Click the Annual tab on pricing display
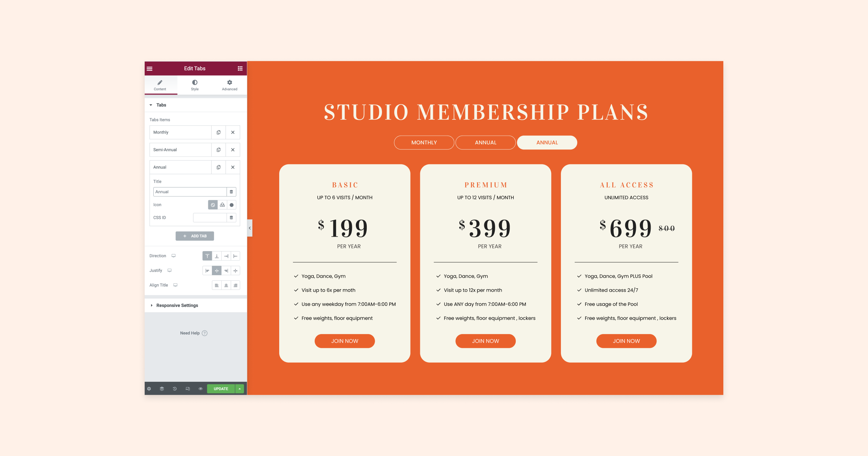The height and width of the screenshot is (456, 868). tap(546, 142)
